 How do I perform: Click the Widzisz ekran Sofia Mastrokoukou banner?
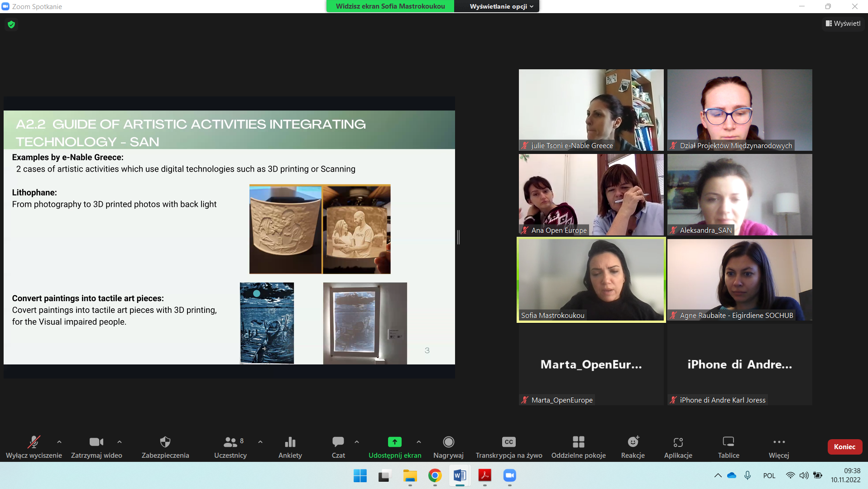[390, 6]
